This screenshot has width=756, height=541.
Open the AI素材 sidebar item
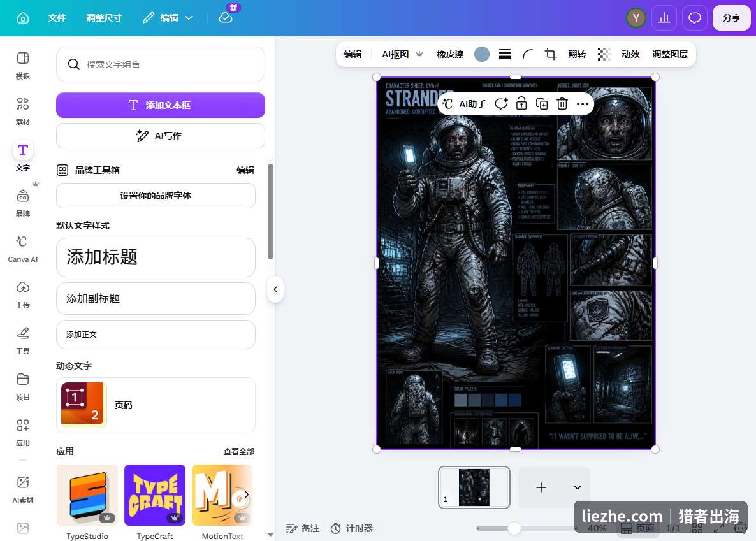pyautogui.click(x=23, y=489)
